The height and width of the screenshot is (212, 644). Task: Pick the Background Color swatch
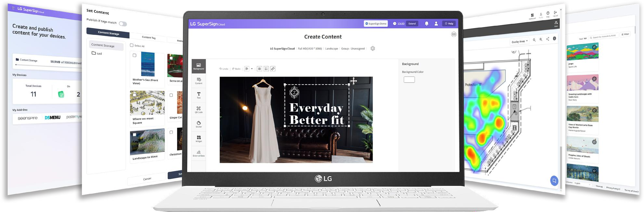pyautogui.click(x=409, y=79)
